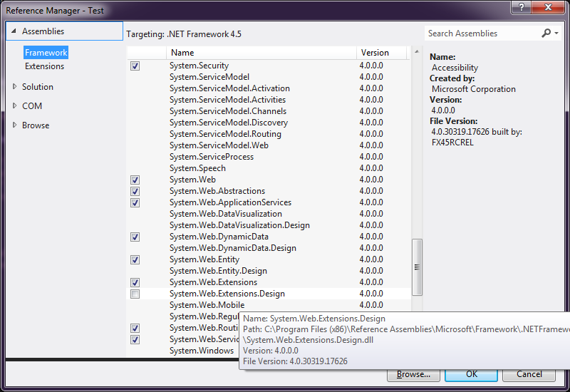Open the COM category
The width and height of the screenshot is (570, 392).
click(32, 105)
